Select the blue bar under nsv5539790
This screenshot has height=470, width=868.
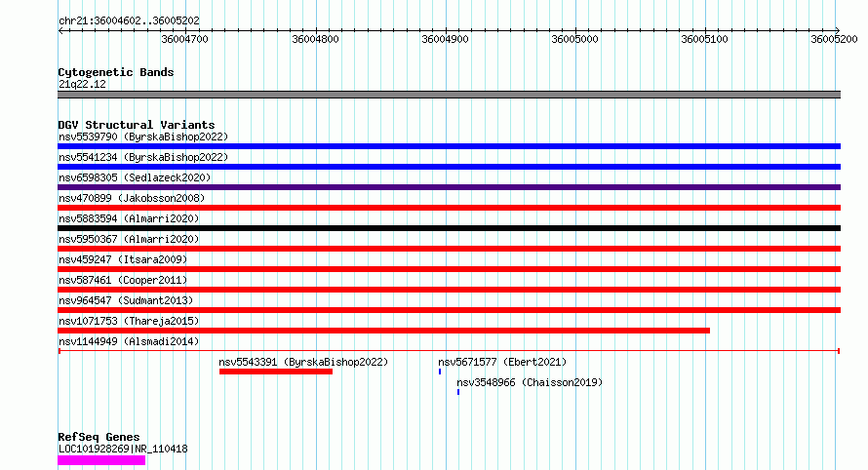(x=449, y=146)
